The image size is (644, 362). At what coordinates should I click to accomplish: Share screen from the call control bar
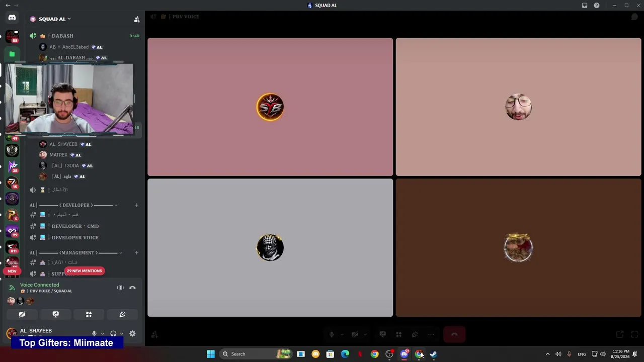click(382, 334)
